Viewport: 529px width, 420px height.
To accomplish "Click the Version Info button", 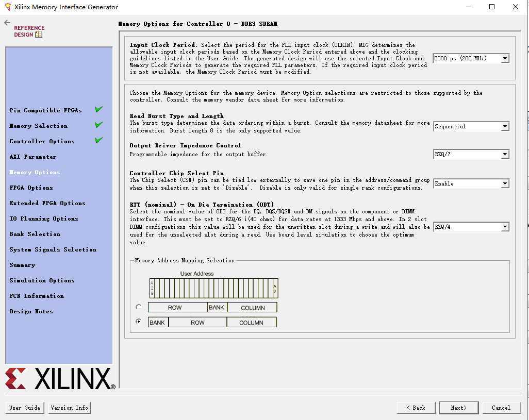I will tap(70, 408).
